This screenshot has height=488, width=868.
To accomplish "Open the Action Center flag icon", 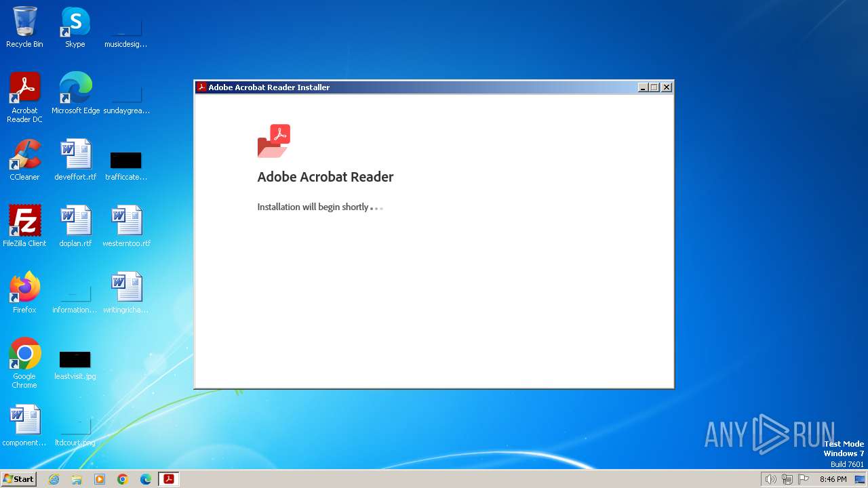I will [804, 479].
